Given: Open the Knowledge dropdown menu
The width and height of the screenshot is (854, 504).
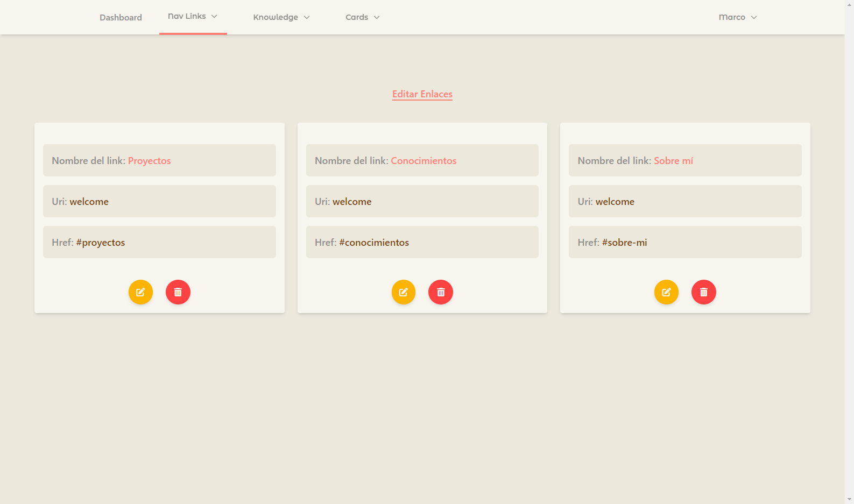Looking at the screenshot, I should pyautogui.click(x=281, y=17).
